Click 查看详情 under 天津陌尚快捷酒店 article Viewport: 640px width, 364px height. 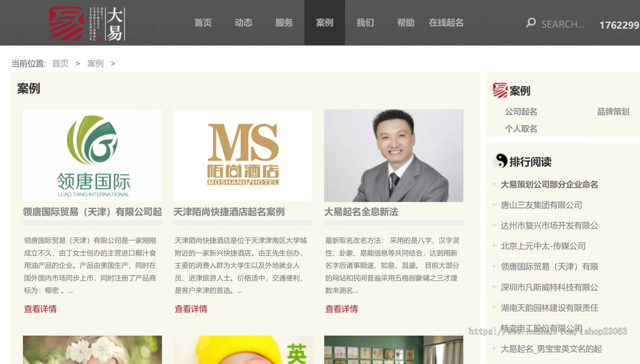(x=191, y=309)
